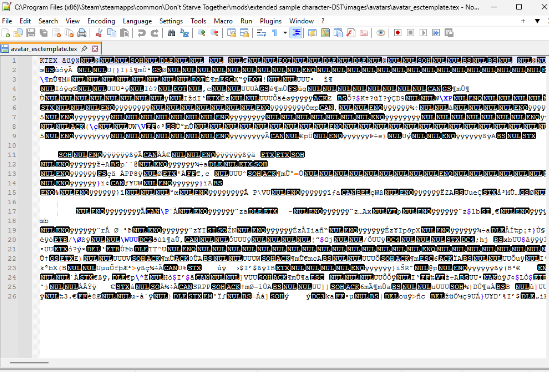The image size is (549, 372).
Task: Save the current file via toolbar
Action: (x=31, y=33)
